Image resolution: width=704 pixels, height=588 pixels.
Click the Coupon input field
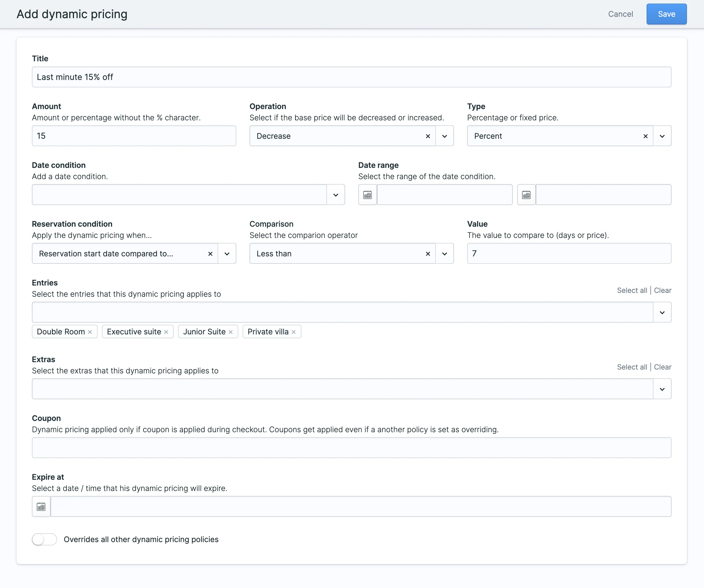pos(351,448)
